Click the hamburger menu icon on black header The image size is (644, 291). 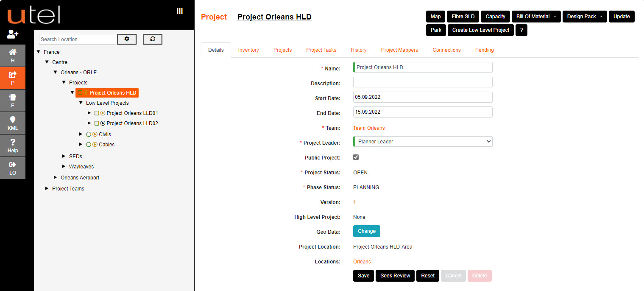180,11
